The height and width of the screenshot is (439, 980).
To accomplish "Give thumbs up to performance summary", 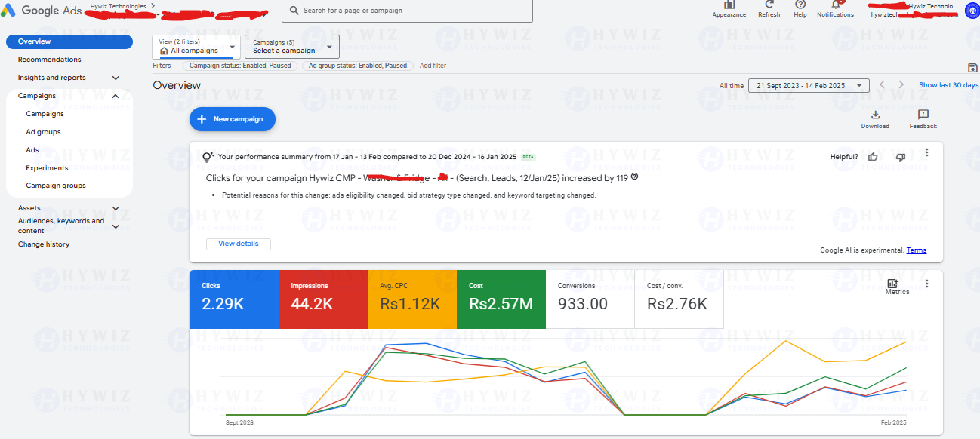I will [873, 157].
